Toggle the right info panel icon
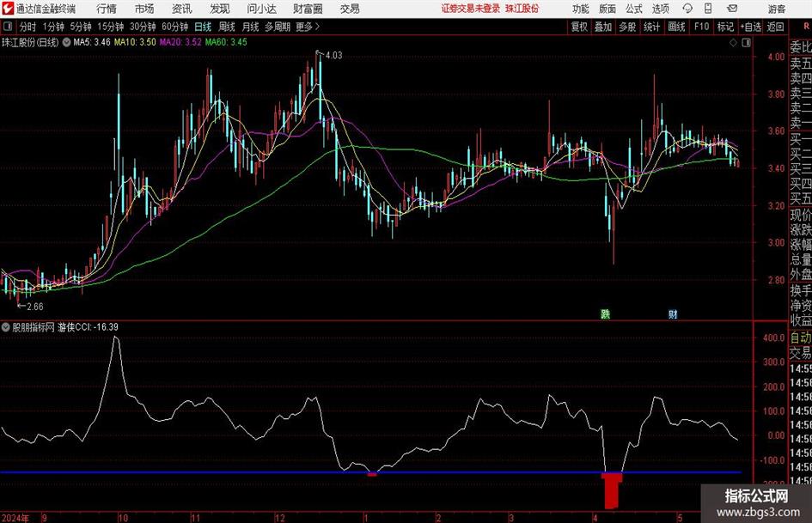 pos(746,43)
